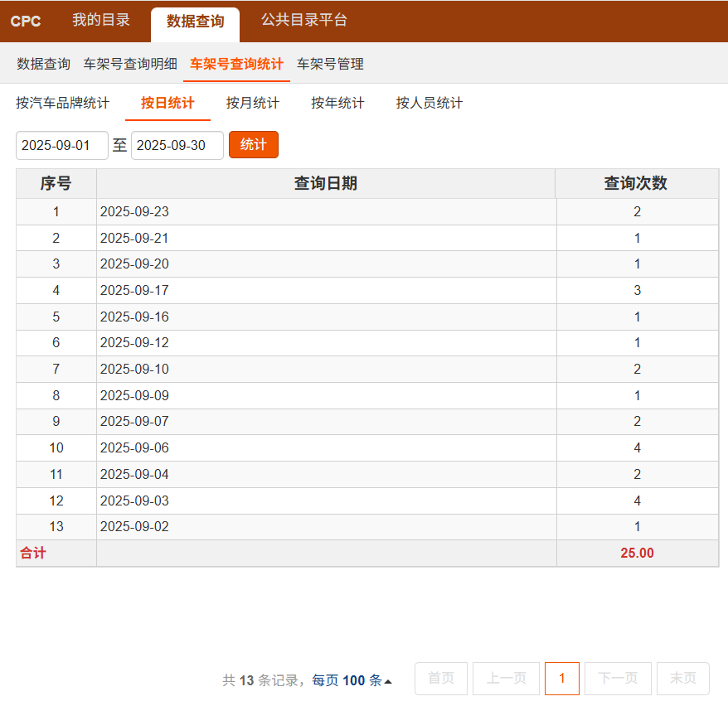728x706 pixels.
Task: Open the 我的目录 tab
Action: click(101, 21)
